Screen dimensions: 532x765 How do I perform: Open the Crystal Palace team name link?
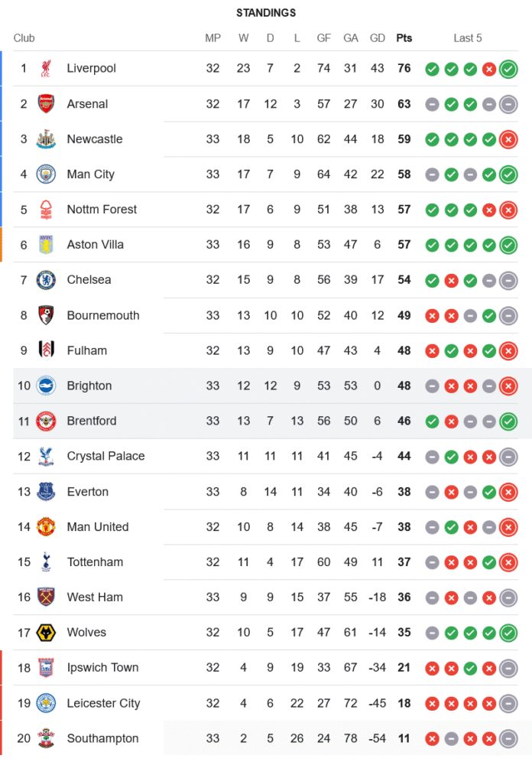coord(105,456)
